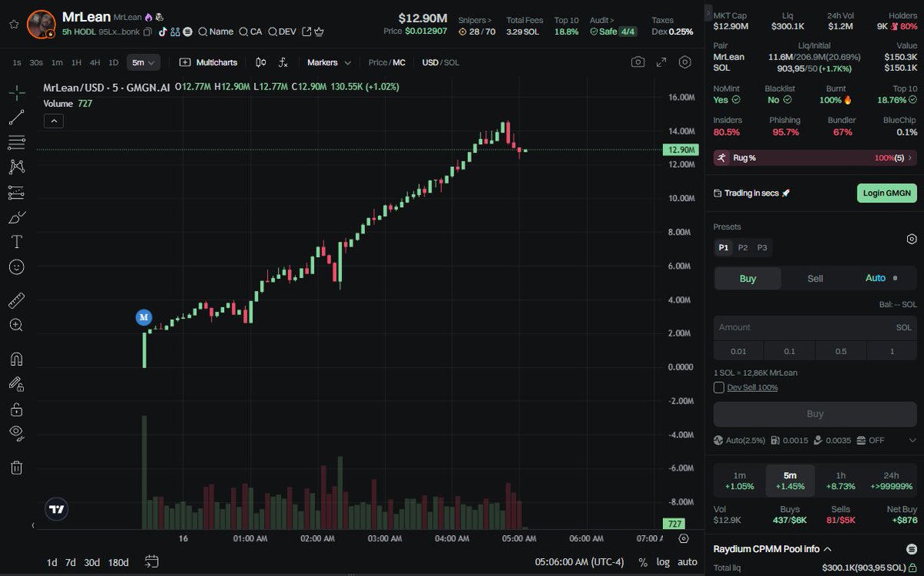The width and height of the screenshot is (924, 576).
Task: Set buy amount to 0.5 SOL
Action: (x=841, y=351)
